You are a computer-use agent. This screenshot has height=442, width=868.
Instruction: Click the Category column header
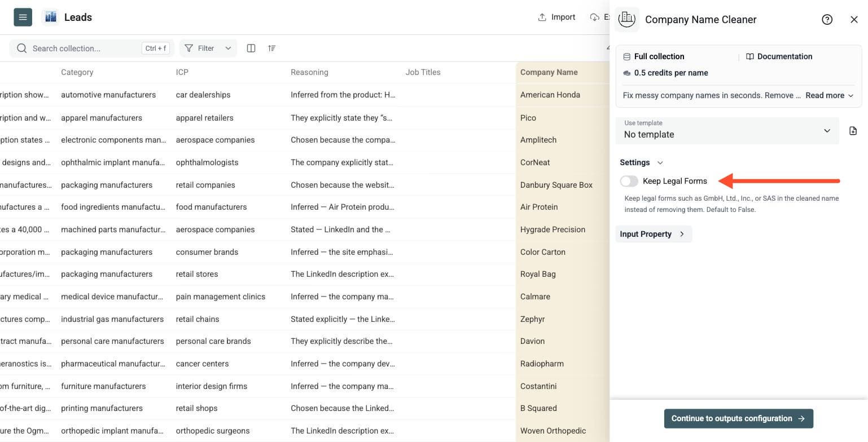coord(77,72)
